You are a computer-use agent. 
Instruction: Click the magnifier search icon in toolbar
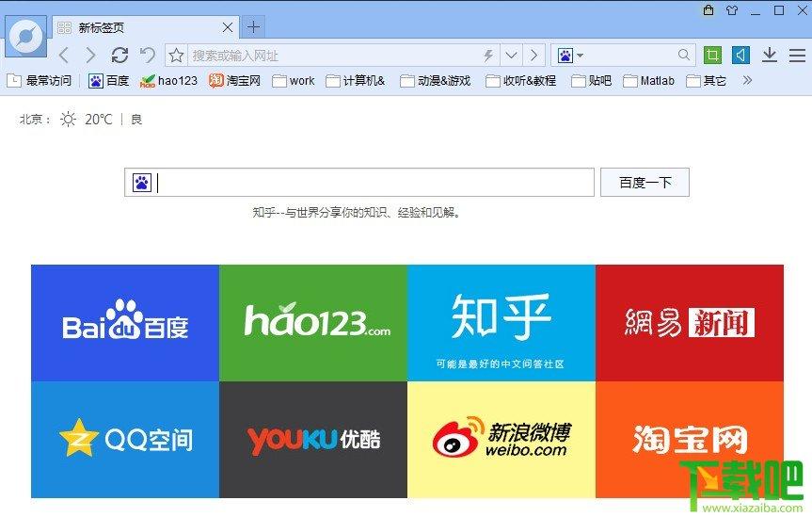point(684,55)
